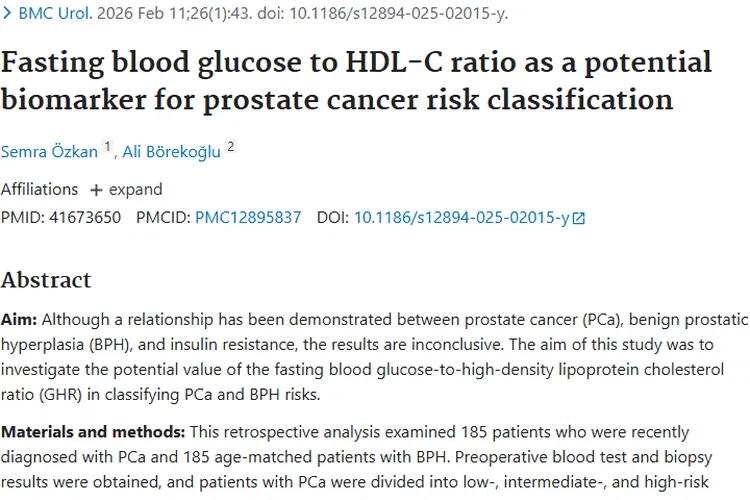Open author Semra Özkan's link
750x500 pixels.
coord(49,150)
